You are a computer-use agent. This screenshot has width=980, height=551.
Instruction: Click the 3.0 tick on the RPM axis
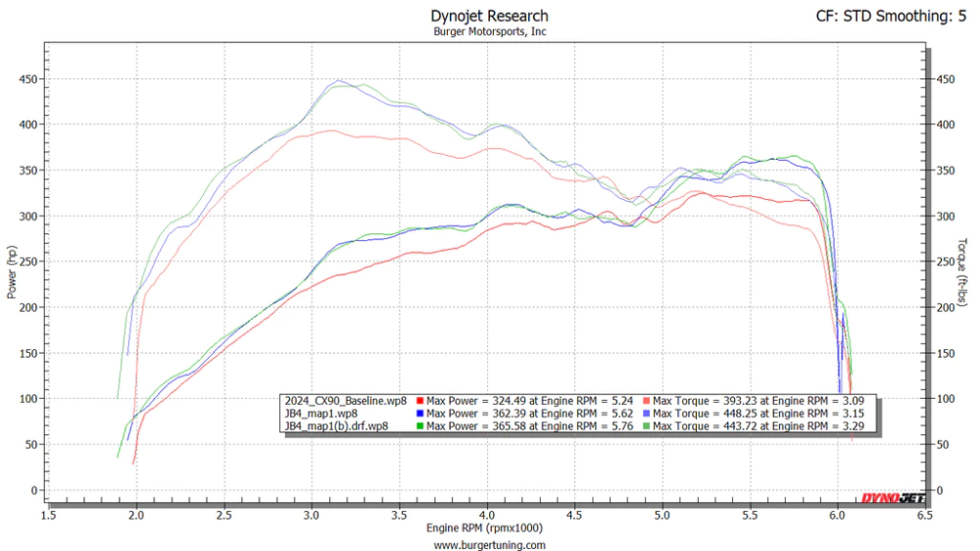click(312, 516)
